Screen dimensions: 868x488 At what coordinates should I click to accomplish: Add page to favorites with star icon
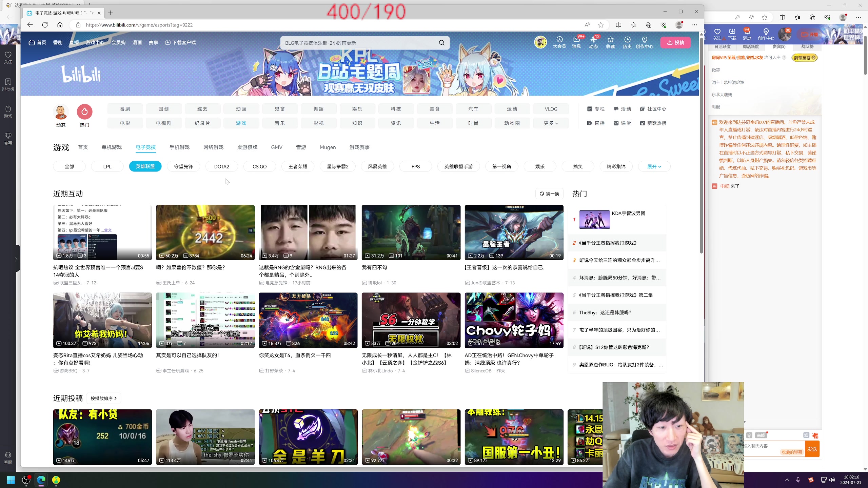[600, 25]
